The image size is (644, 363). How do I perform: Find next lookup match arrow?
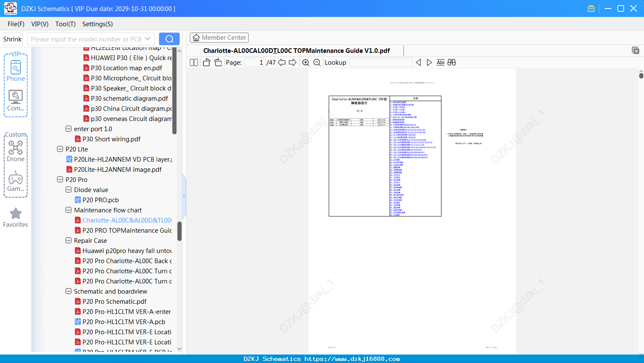click(x=429, y=62)
